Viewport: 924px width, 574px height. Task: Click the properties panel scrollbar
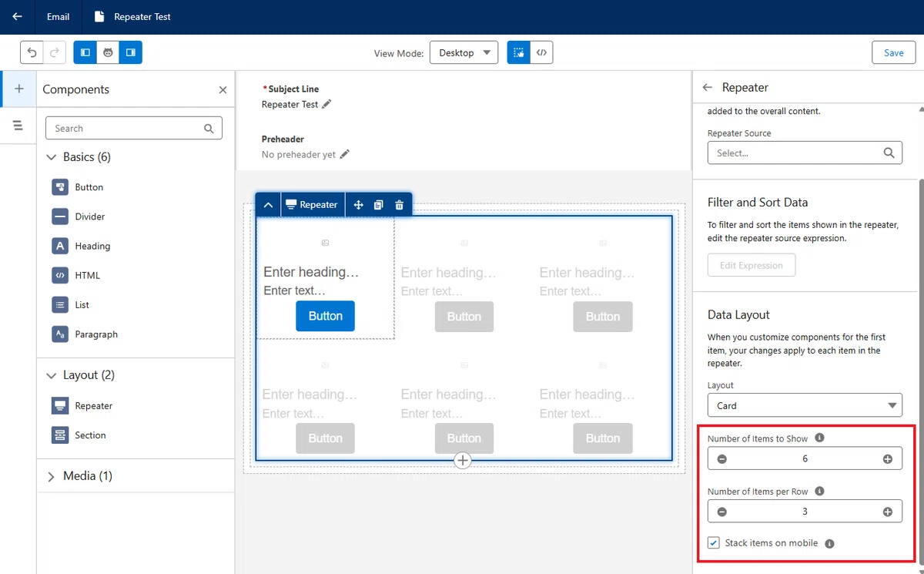click(x=920, y=370)
